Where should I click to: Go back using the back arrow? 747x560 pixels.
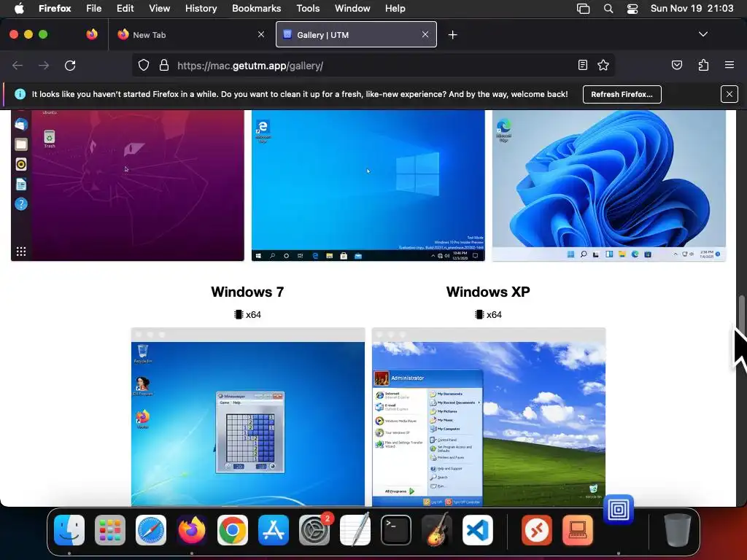[x=18, y=65]
